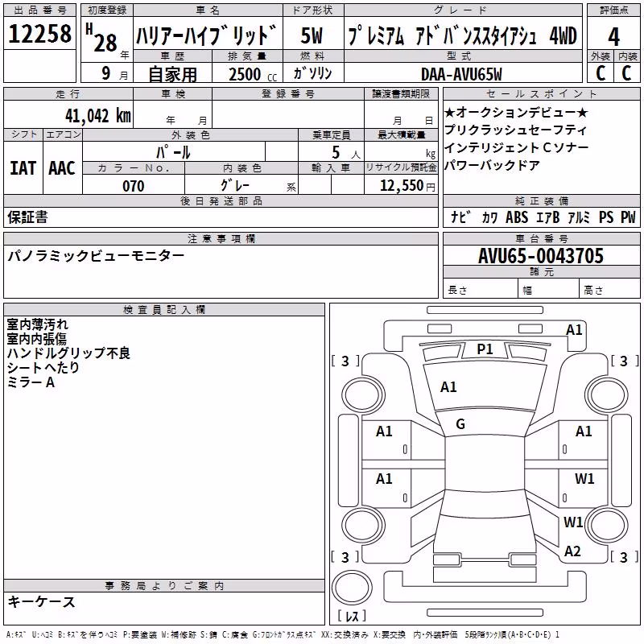Click プリクラッシュセーフティ sales point
Image resolution: width=644 pixels, height=644 pixels.
515,130
